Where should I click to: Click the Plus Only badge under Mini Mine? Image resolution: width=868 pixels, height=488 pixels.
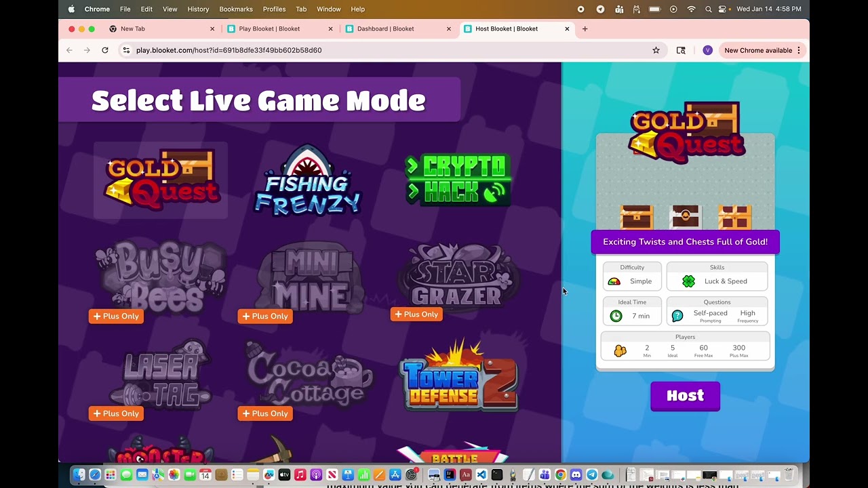[265, 316]
